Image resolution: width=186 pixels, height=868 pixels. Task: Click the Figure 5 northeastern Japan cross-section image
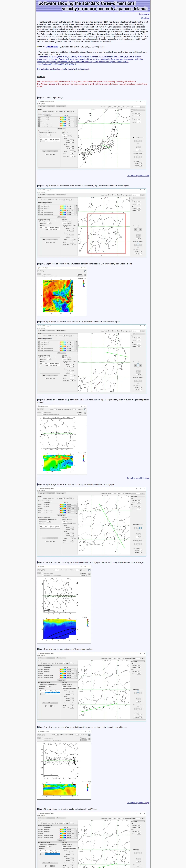[62, 440]
